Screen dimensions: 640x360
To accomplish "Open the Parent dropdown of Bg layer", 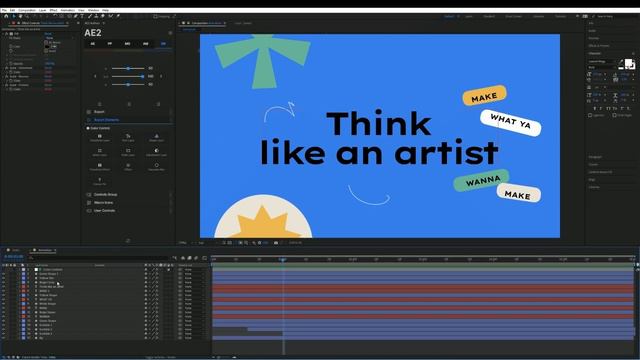I will pyautogui.click(x=194, y=338).
